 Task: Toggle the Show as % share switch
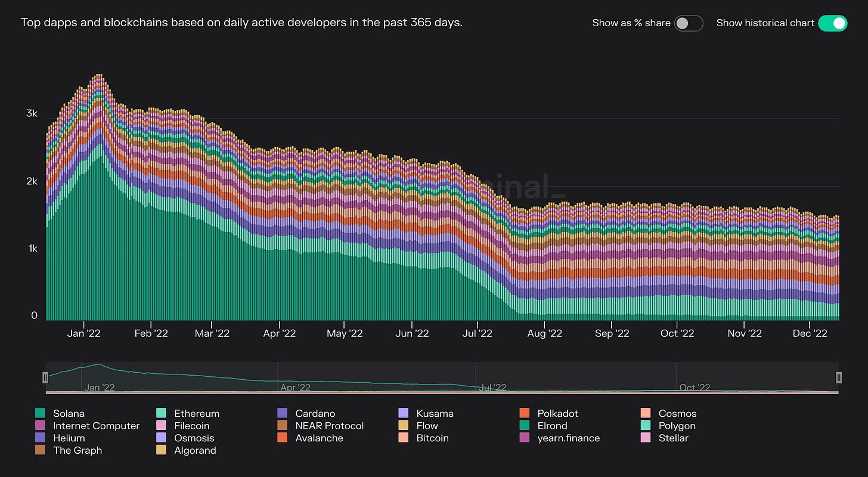[689, 23]
